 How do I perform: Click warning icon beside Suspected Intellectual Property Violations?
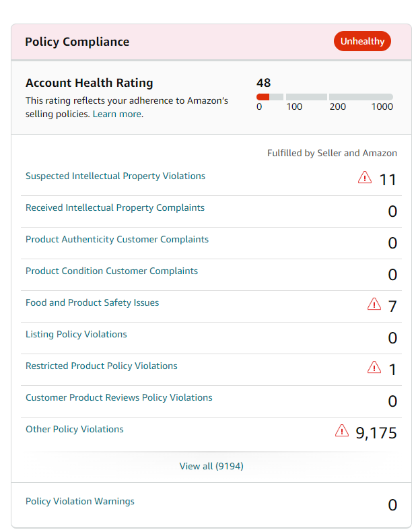364,178
